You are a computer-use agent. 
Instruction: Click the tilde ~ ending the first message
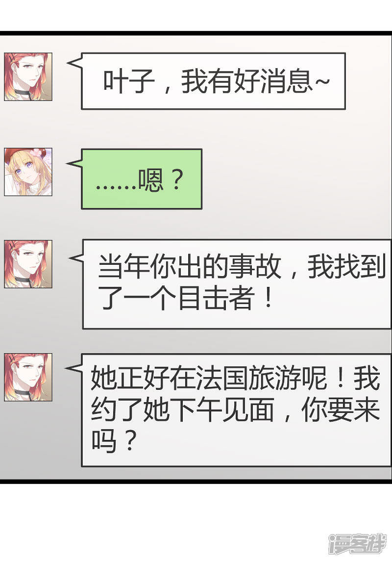[322, 81]
